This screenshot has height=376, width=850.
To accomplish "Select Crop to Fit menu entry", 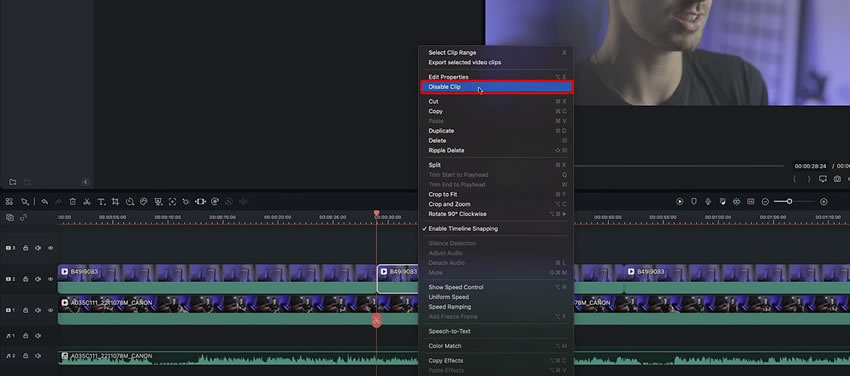I will 496,194.
